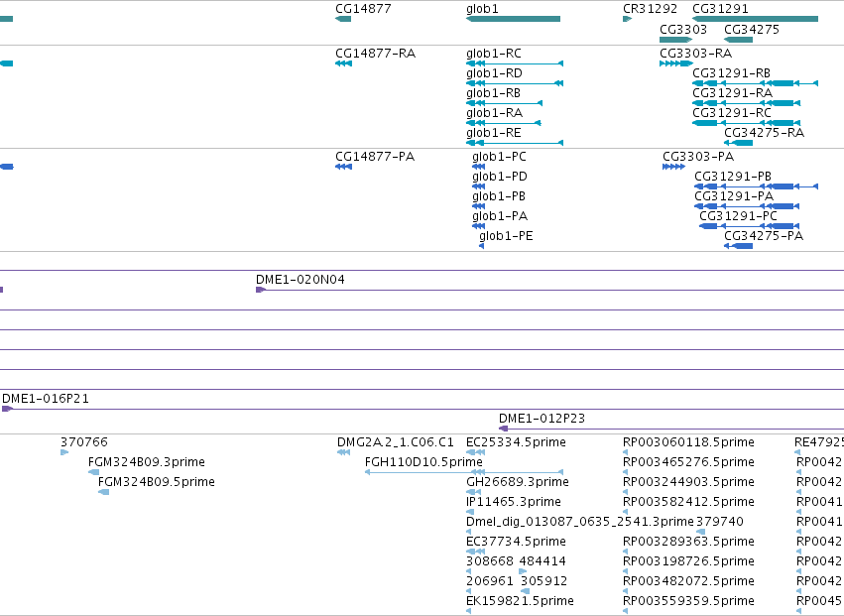Click EST label 370766
Screen dimensions: 844x616
[x=84, y=442]
